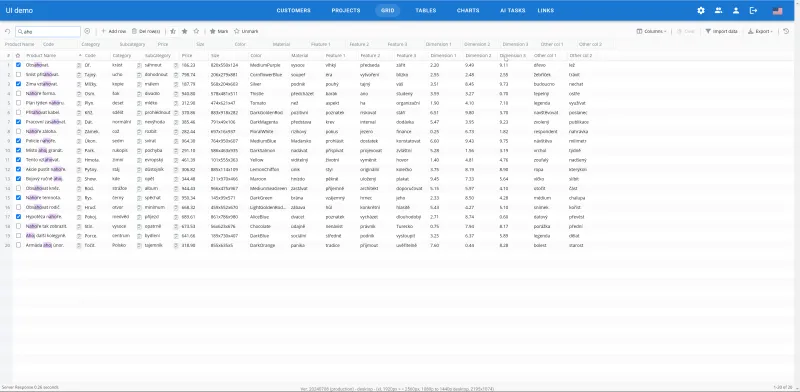Click the half-filled star toolbar icon

coord(173,31)
